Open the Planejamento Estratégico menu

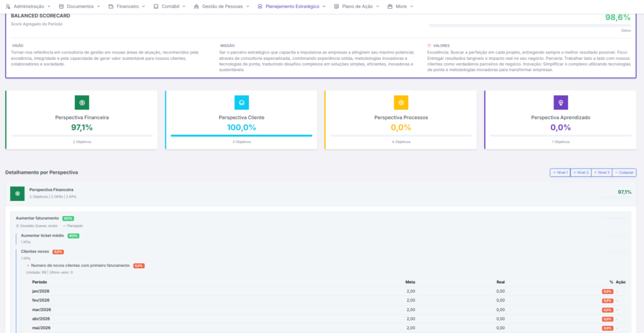[x=292, y=6]
